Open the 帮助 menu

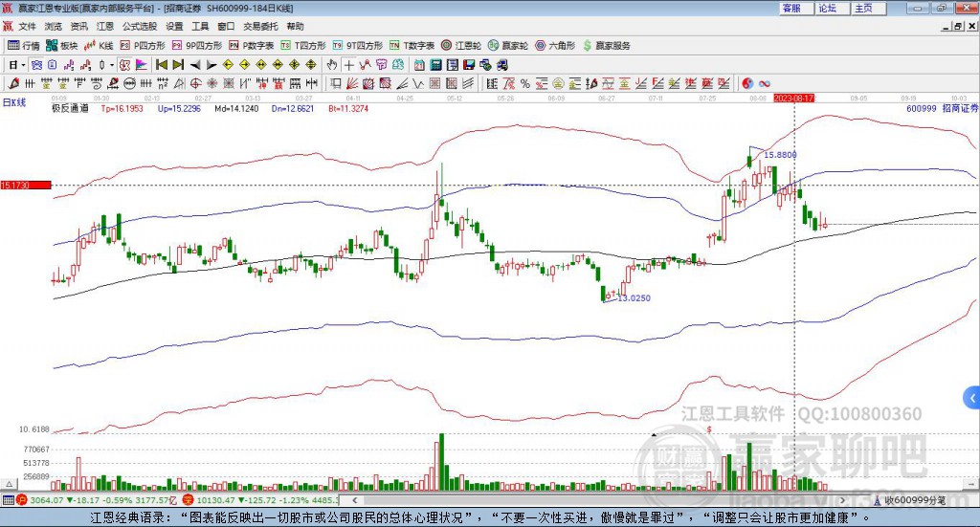(x=295, y=26)
